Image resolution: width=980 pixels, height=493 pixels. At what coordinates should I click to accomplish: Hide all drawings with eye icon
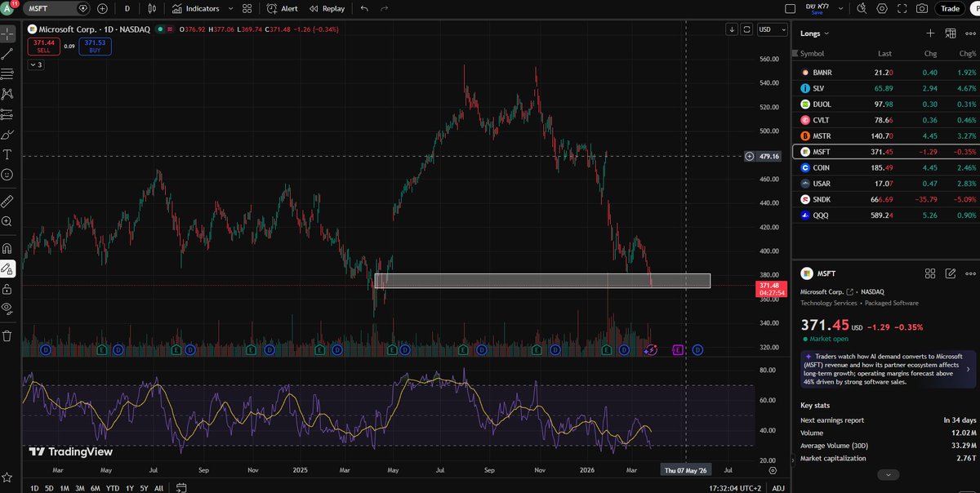coord(7,308)
